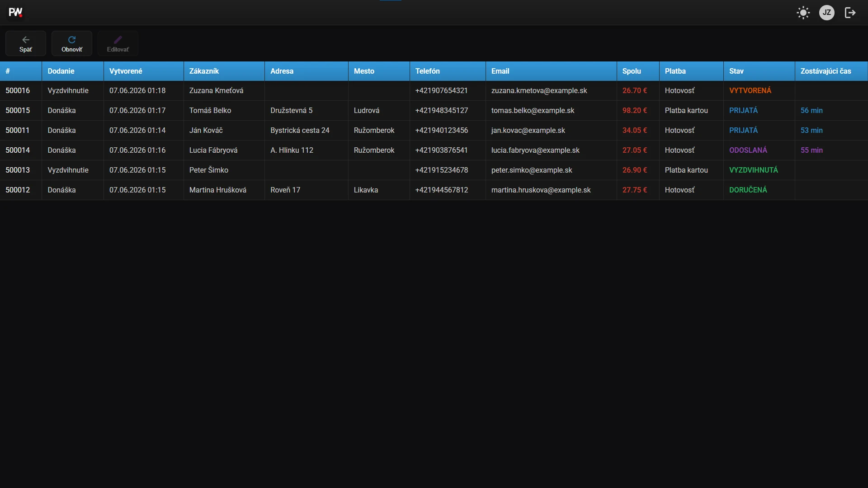Click address Bystrická cesta 24
Viewport: 868px width, 488px height.
coord(300,130)
